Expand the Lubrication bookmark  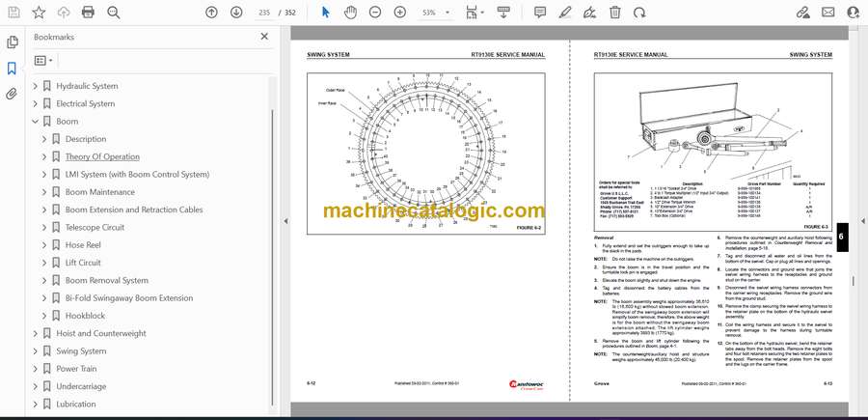click(x=36, y=405)
